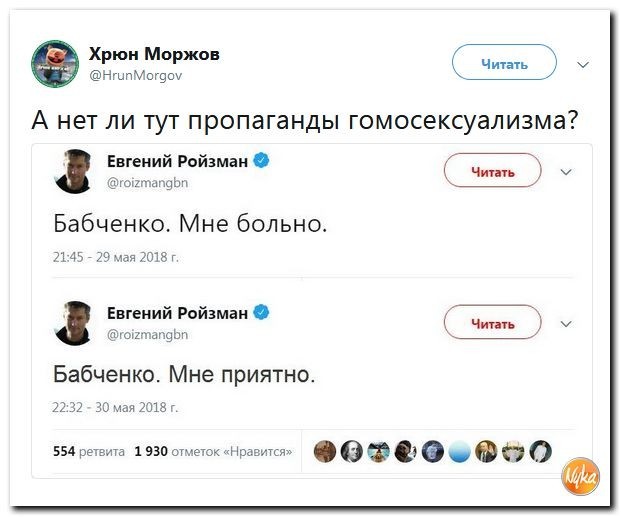The image size is (621, 517).
Task: Click Ройзман's avatar in the second quoted tweet
Action: (x=75, y=322)
